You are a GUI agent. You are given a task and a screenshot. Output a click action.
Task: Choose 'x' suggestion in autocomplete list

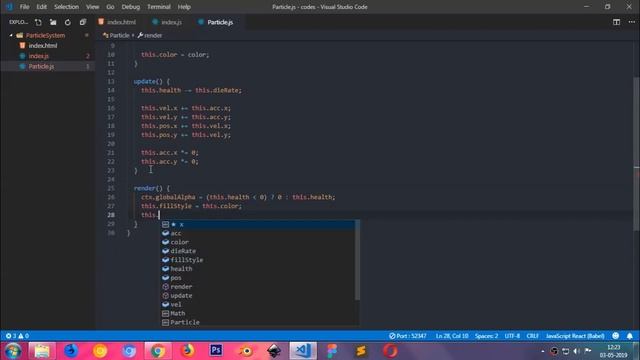pyautogui.click(x=258, y=224)
